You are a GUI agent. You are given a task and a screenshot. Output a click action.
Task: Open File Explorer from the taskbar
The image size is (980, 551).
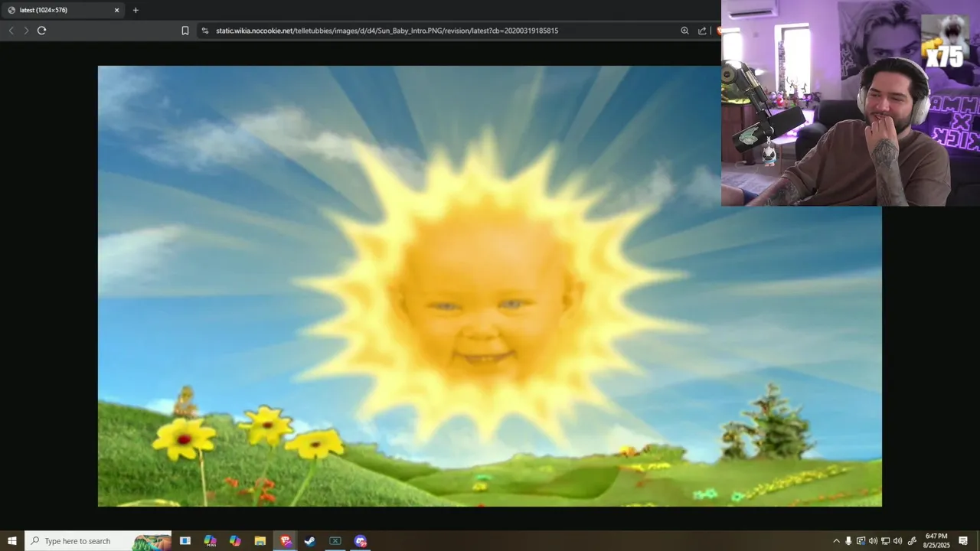(260, 541)
